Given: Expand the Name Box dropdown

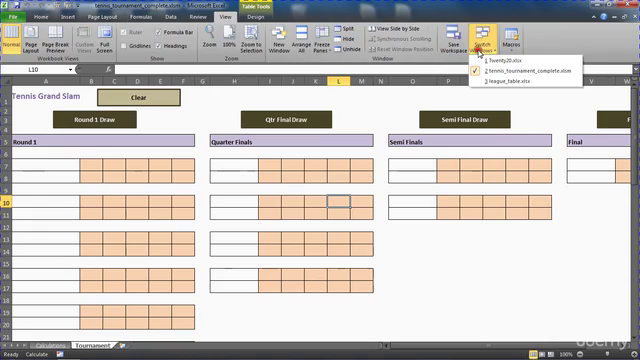Looking at the screenshot, I should pyautogui.click(x=70, y=70).
